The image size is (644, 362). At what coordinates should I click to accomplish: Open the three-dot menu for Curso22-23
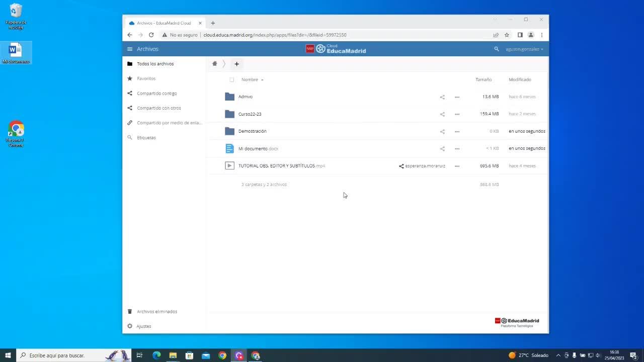pyautogui.click(x=457, y=114)
